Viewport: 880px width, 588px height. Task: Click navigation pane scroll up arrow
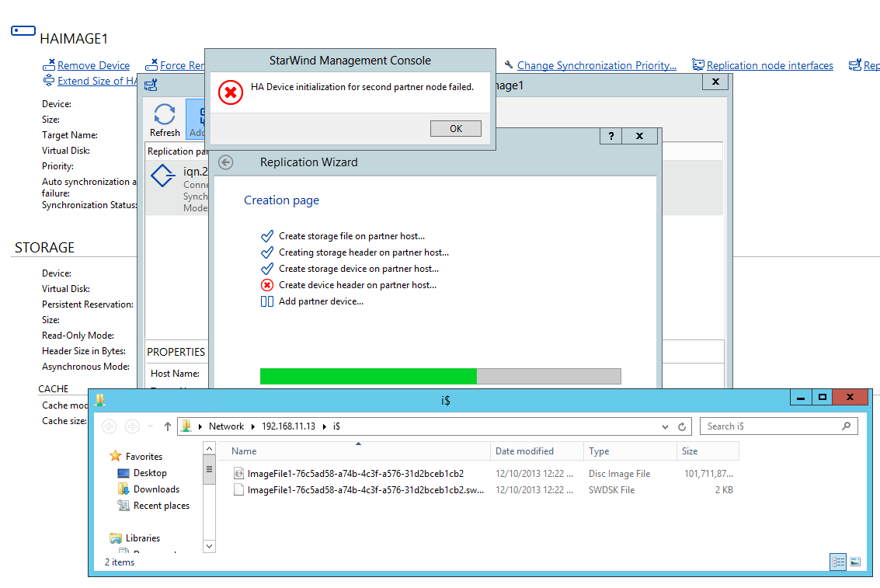[209, 448]
